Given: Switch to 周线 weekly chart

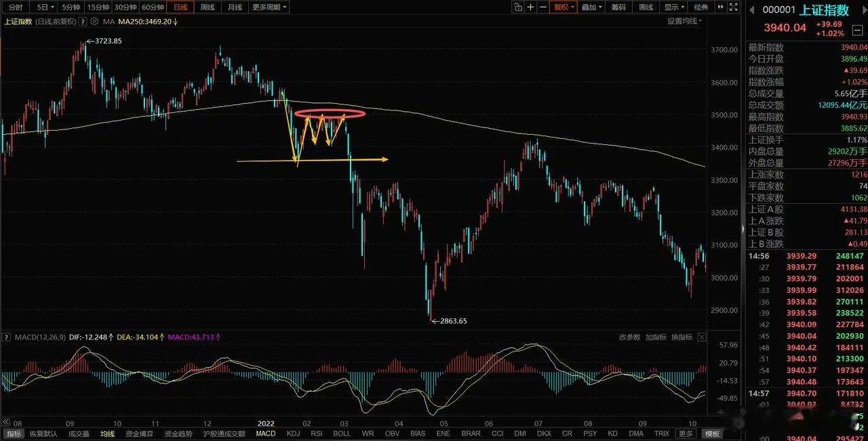Looking at the screenshot, I should click(x=208, y=7).
